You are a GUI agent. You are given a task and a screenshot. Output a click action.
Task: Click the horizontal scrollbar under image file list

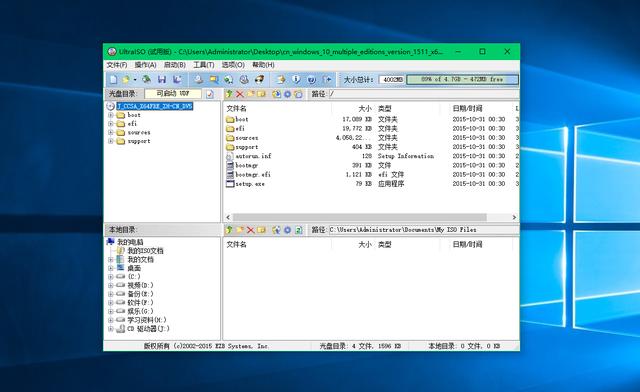359,217
